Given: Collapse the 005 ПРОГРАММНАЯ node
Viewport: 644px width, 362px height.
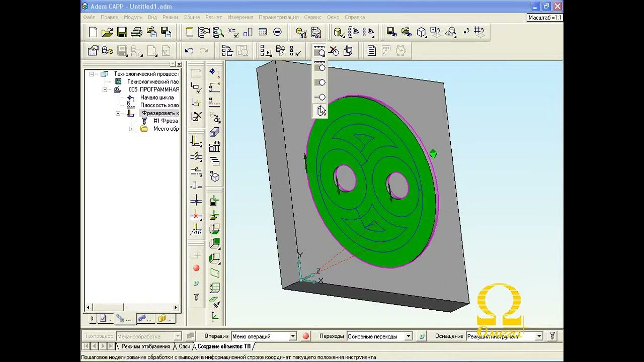Looking at the screenshot, I should pos(105,89).
